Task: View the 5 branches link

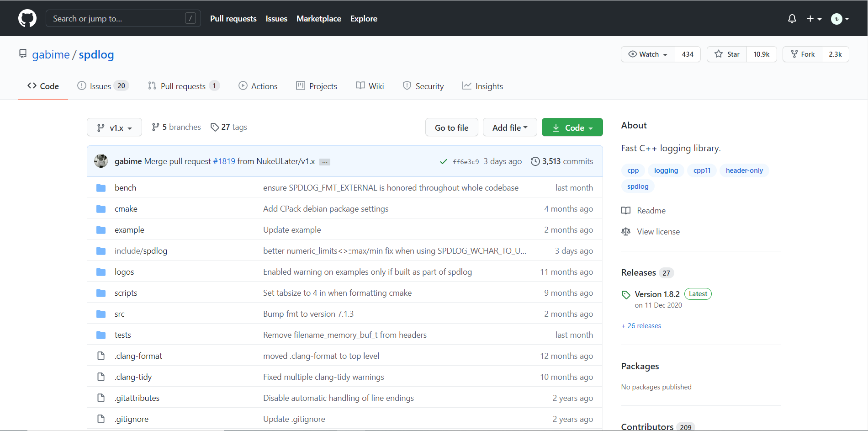Action: (176, 127)
